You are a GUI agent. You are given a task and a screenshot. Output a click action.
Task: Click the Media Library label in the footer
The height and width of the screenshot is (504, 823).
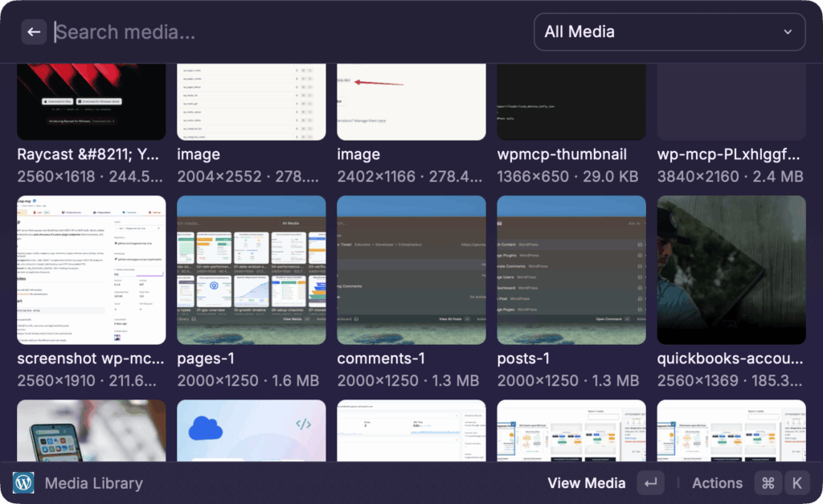pos(93,482)
